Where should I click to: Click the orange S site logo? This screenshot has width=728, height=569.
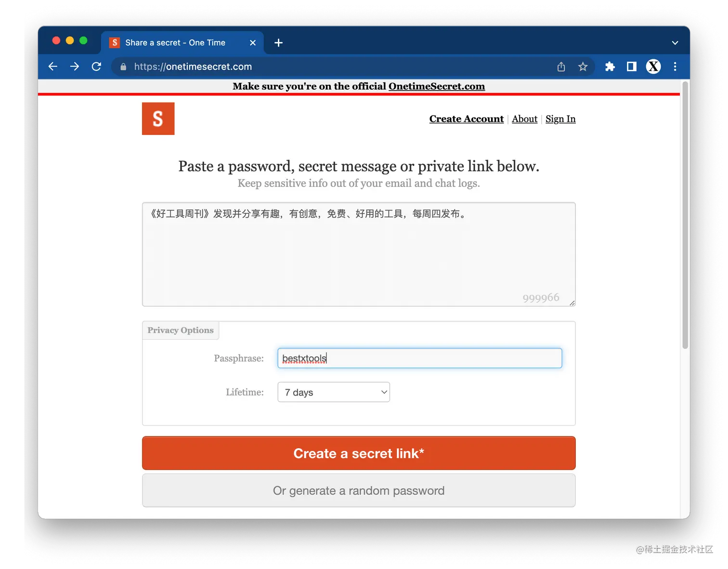tap(158, 119)
